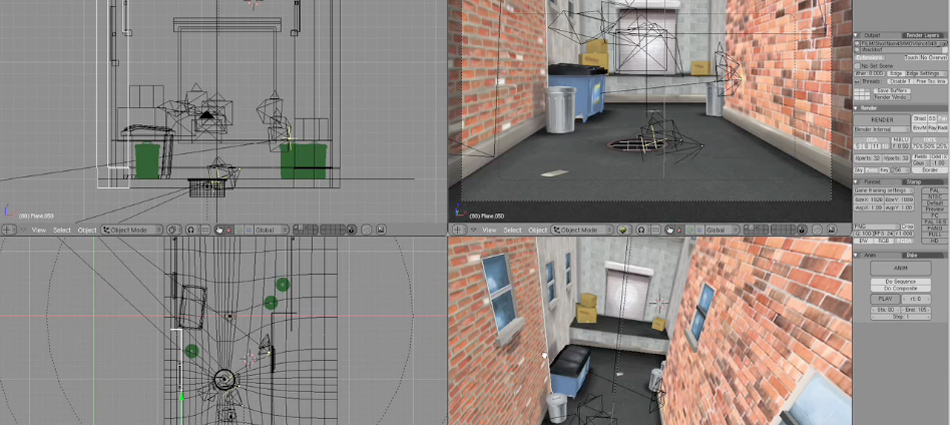
Task: Open output directory file browser icon
Action: (857, 44)
